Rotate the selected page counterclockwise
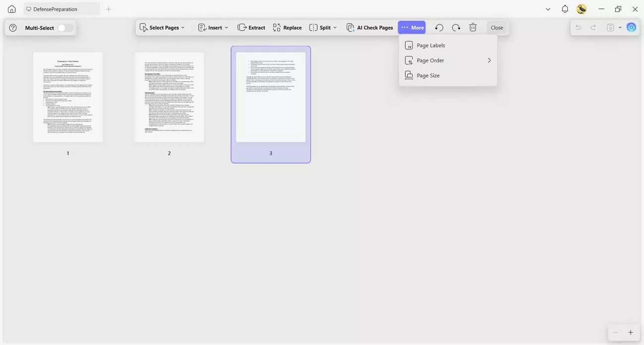 point(439,27)
